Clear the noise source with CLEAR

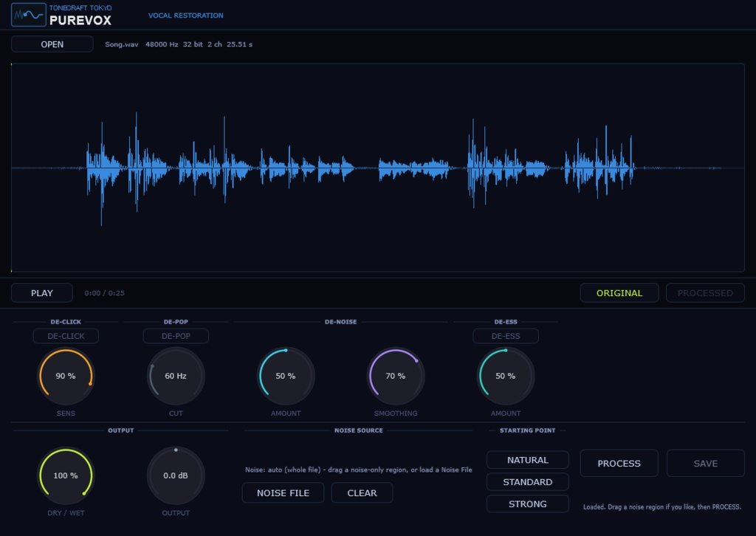click(x=362, y=493)
